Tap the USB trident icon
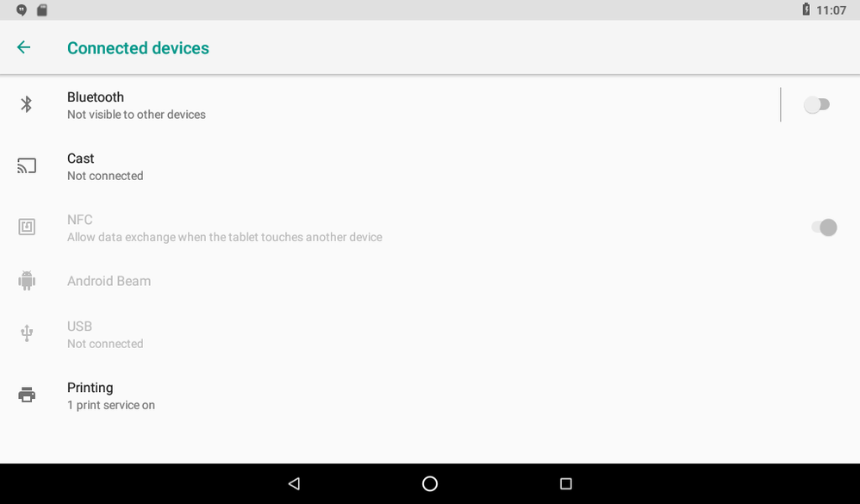This screenshot has width=860, height=504. [27, 333]
